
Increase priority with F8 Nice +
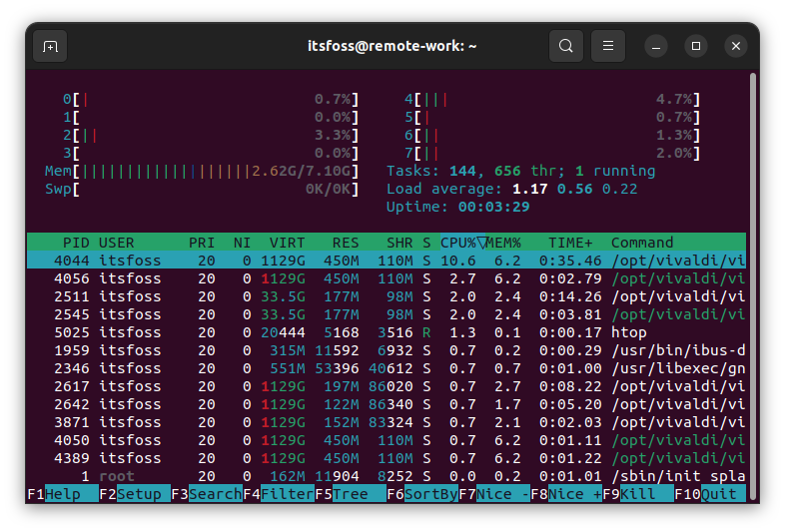point(573,494)
